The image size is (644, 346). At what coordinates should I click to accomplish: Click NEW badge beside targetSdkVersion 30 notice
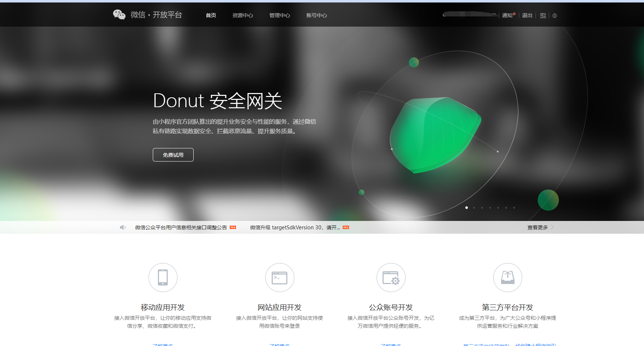(346, 228)
